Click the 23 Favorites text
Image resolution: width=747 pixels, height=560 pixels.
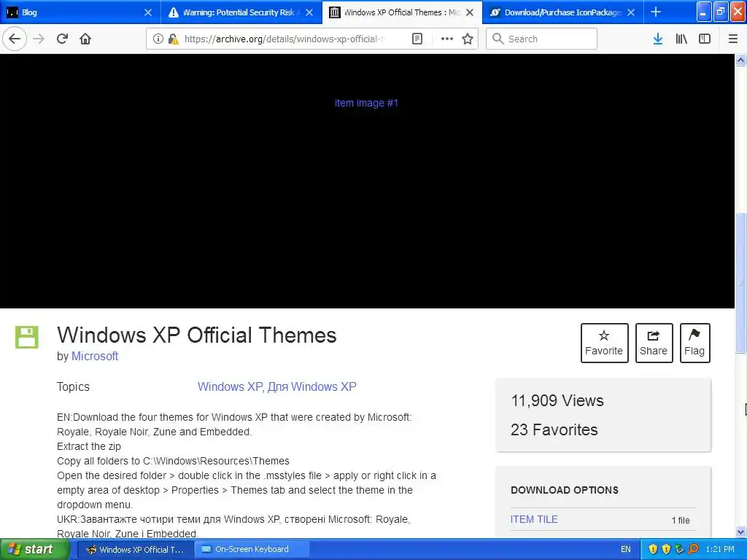554,429
